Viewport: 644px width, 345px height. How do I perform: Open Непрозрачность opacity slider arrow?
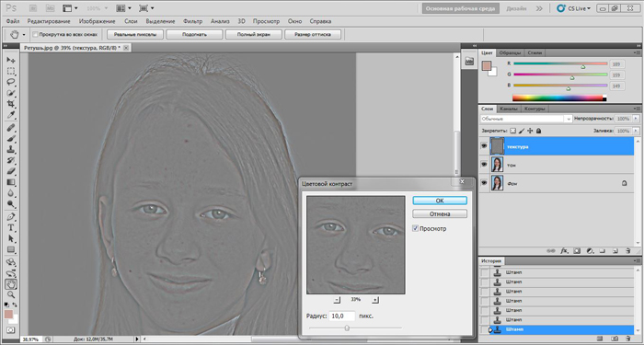637,119
